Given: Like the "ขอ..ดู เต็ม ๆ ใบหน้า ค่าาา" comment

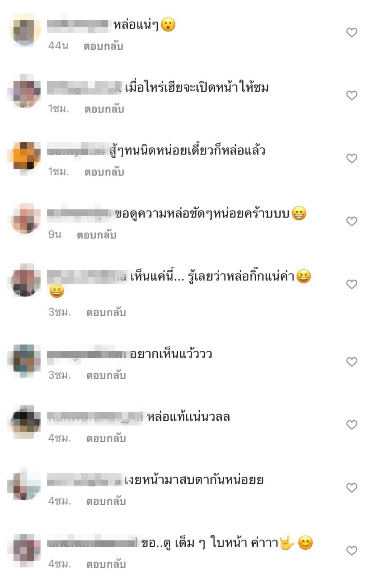Looking at the screenshot, I should coord(352,551).
